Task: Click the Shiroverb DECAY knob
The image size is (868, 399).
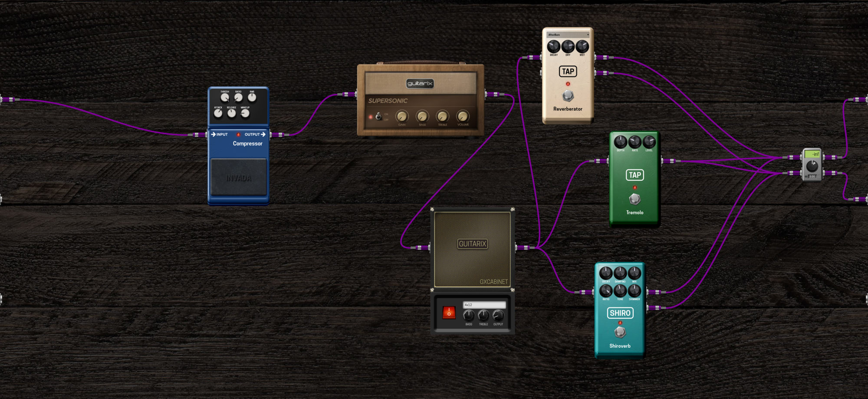Action: tap(606, 273)
